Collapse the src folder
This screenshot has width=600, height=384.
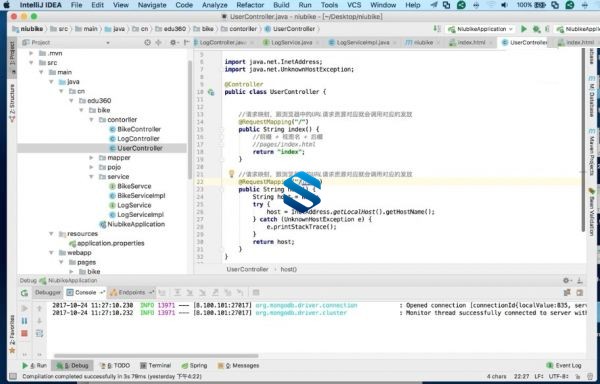click(x=31, y=63)
